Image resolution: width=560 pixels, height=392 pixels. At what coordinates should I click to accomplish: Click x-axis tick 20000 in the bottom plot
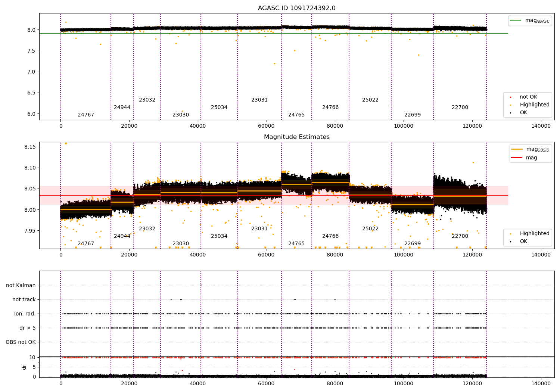[x=129, y=384]
